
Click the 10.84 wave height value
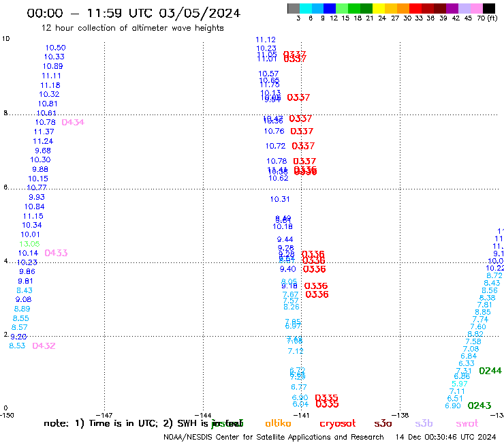34,207
